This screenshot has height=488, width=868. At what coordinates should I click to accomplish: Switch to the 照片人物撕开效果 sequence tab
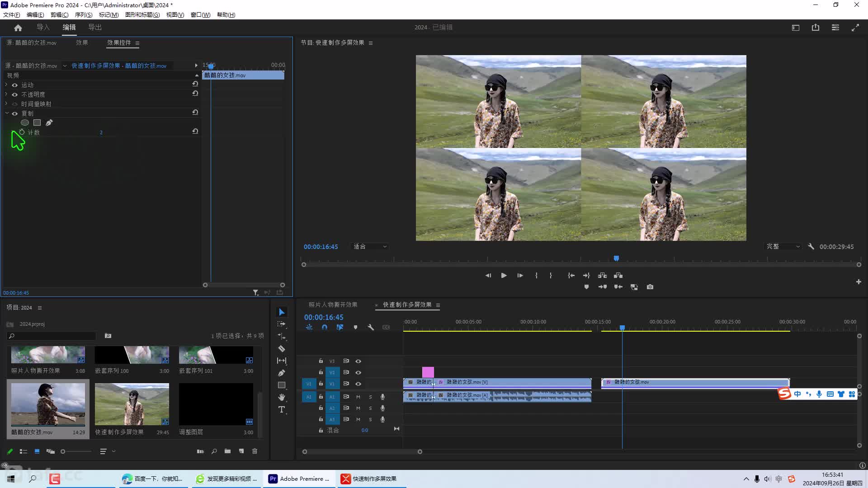pos(333,305)
